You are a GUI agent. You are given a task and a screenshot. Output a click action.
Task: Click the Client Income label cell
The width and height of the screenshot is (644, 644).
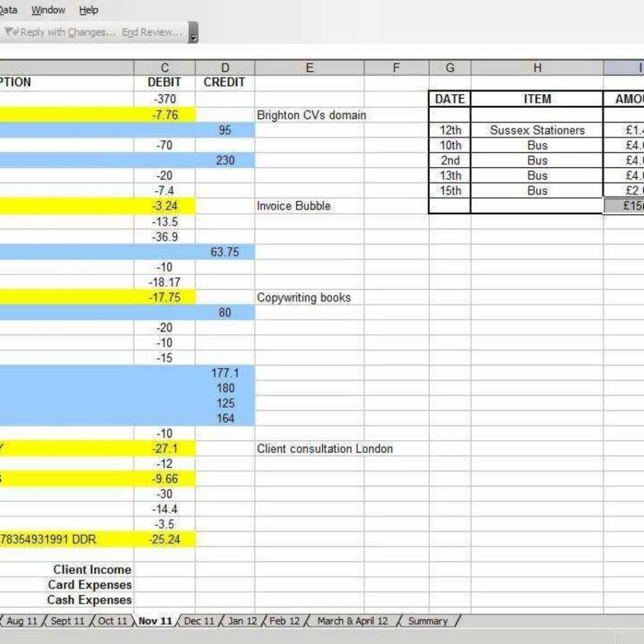point(91,570)
